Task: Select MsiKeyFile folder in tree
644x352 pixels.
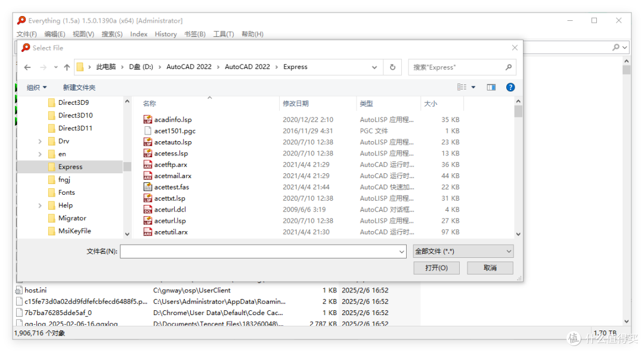Action: (x=75, y=231)
